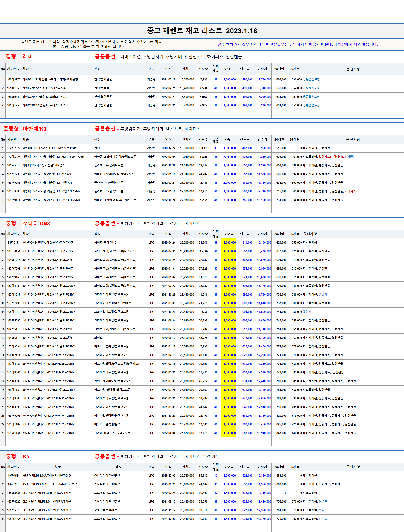
Task: Click options 디스플레이, 열선시트x, 하이패스x, 폴딩키
Action: [330, 157]
